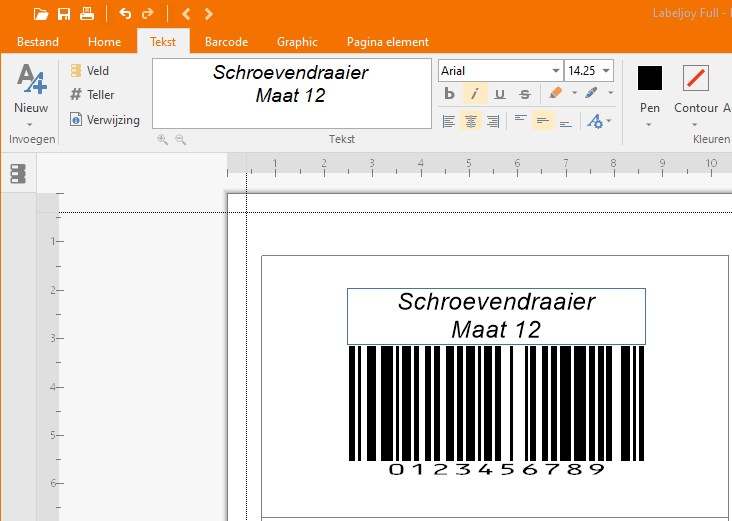
Task: Apply the highlighter fill color tool
Action: [556, 93]
